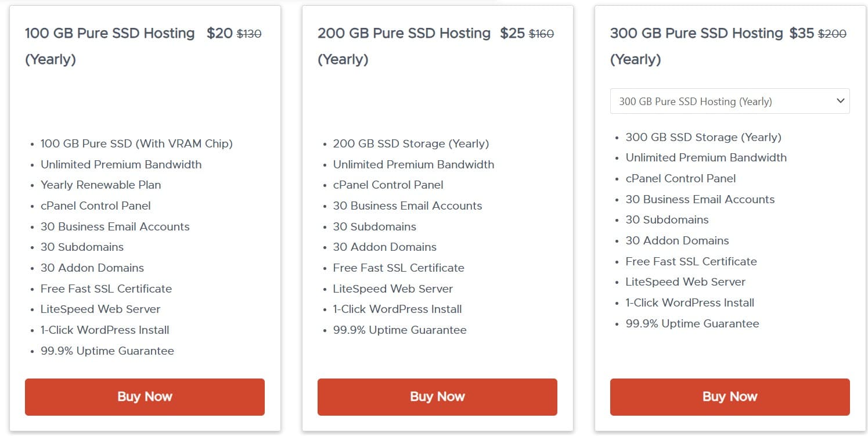Click the 100 GB Pure SSD Hosting title
The width and height of the screenshot is (868, 436).
point(109,33)
